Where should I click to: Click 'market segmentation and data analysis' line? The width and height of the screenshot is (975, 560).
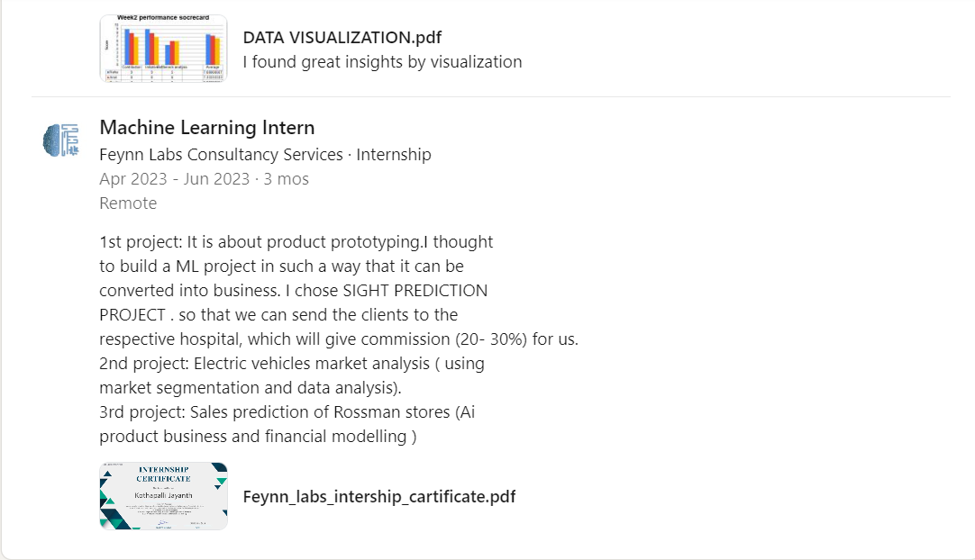(250, 388)
